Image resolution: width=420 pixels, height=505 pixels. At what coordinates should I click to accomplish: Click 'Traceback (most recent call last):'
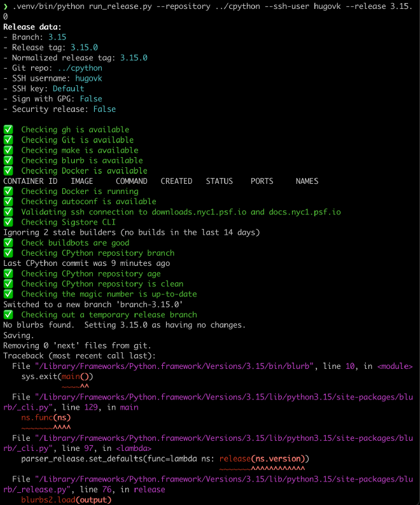coord(80,356)
